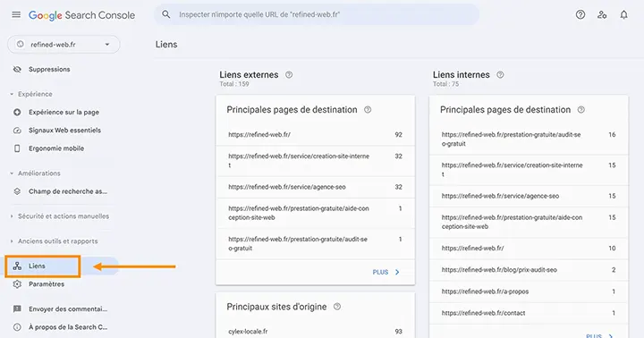644x338 pixels.
Task: Open the notifications bell
Action: (x=624, y=15)
